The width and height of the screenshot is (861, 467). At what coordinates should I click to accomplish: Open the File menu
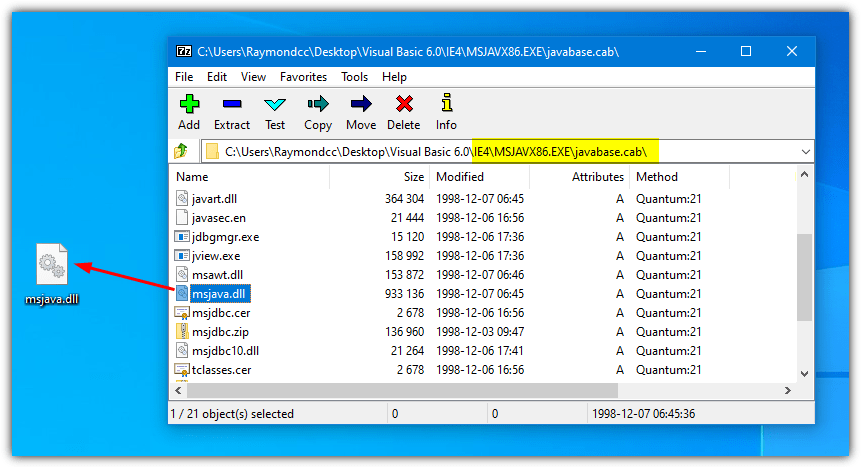pos(184,77)
